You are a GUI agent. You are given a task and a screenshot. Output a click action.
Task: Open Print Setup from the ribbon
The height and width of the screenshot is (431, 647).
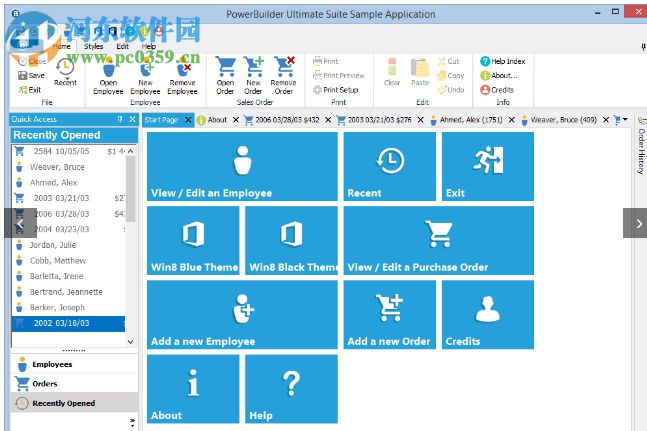click(335, 90)
